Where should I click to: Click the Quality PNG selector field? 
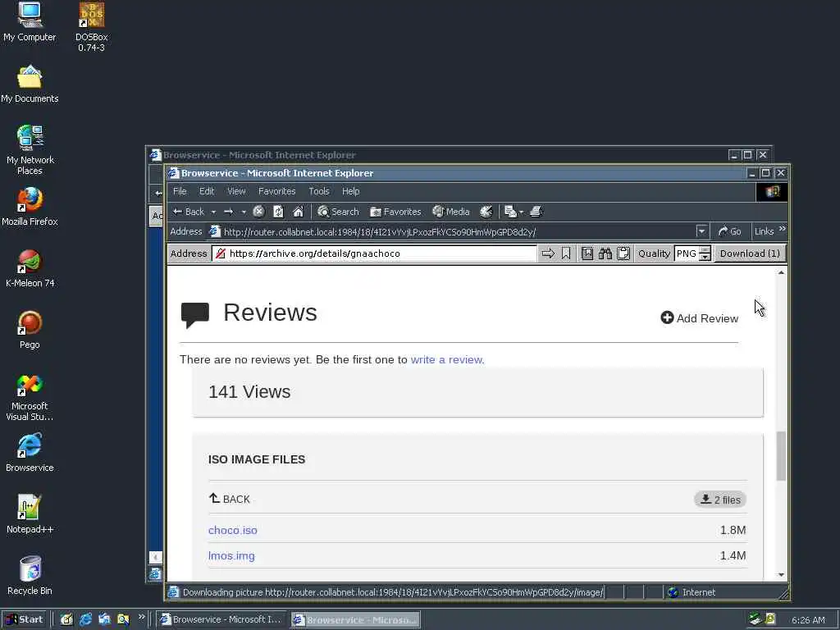point(687,253)
